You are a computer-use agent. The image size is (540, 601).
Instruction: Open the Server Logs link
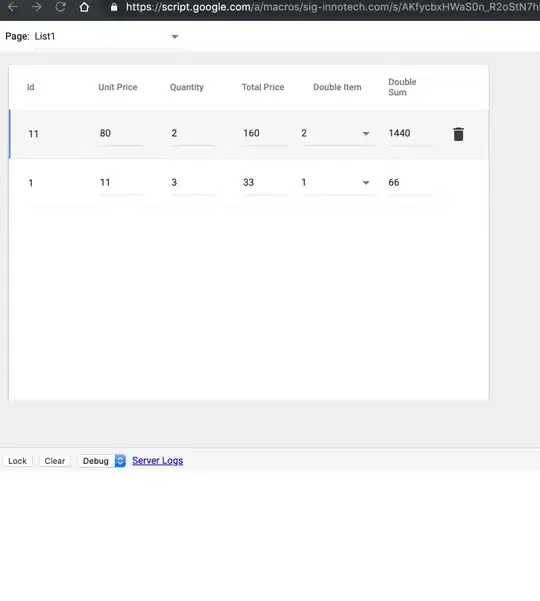158,461
